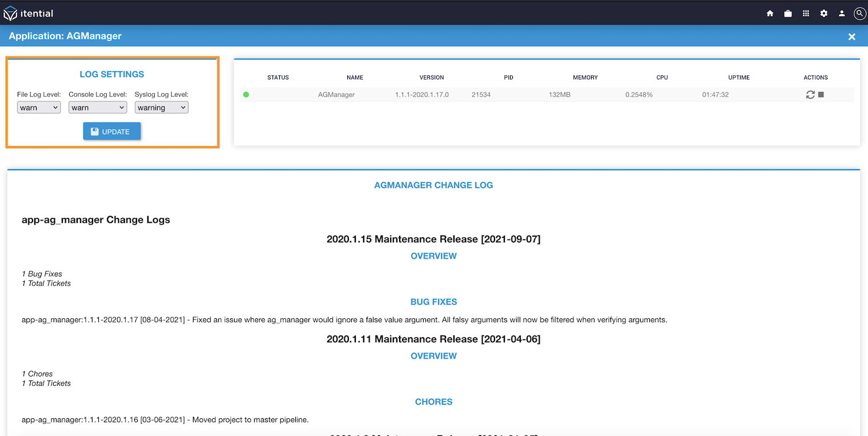The width and height of the screenshot is (868, 436).
Task: Open the File Log Level dropdown
Action: [39, 107]
